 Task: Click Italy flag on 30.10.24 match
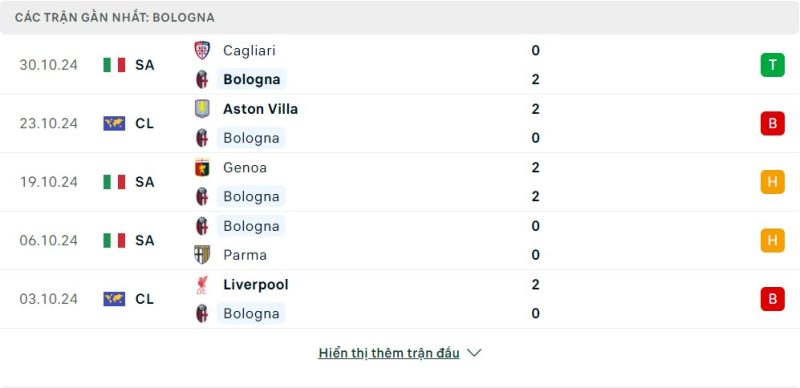[x=114, y=65]
